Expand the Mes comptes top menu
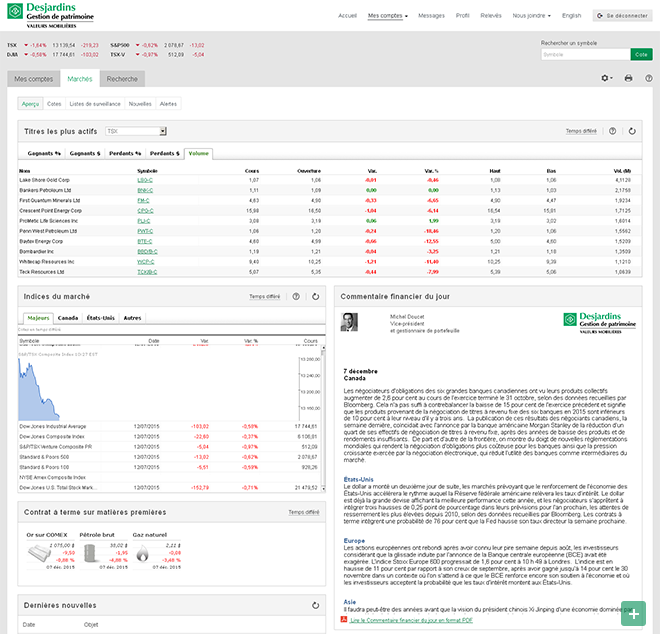Screen dimensions: 660x634 388,16
